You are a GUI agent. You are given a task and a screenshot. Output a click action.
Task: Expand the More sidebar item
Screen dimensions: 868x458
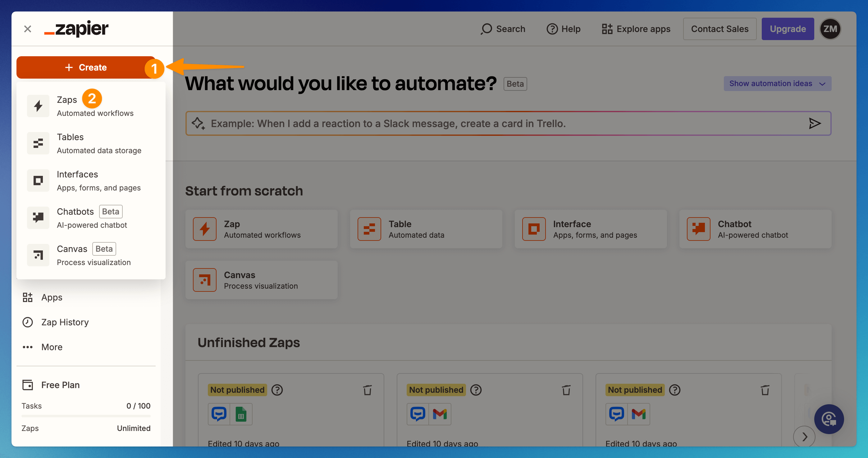[x=52, y=347]
